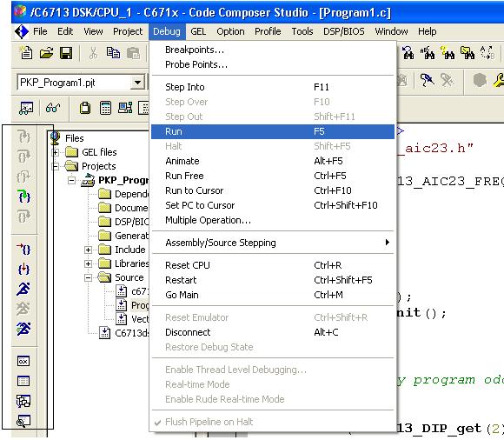Choose Probe Points... menu entry
504x440 pixels.
(x=273, y=64)
